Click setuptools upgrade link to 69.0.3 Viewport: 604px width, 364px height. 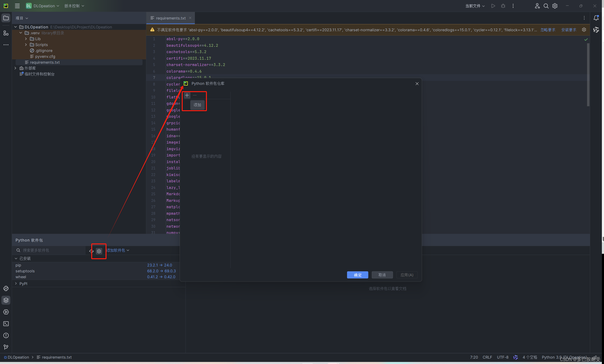click(162, 271)
